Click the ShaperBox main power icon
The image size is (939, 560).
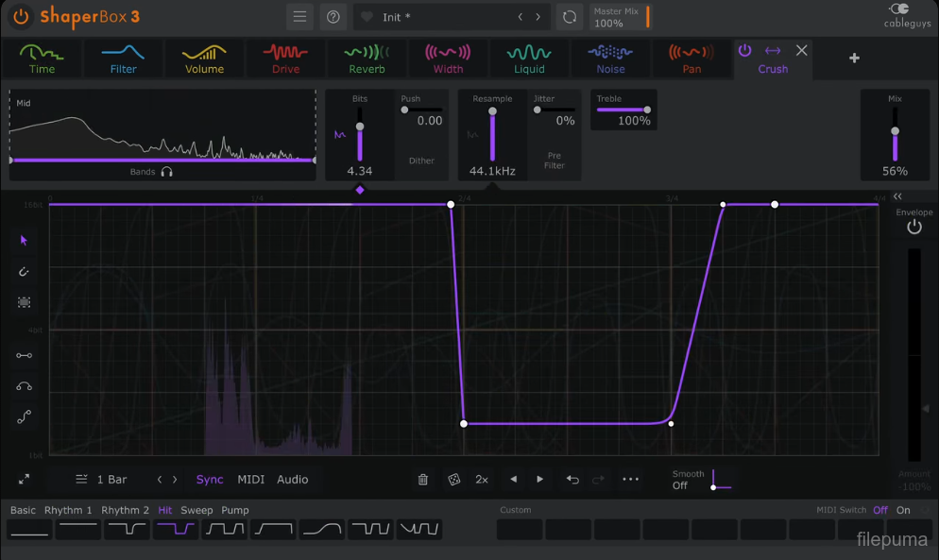click(x=21, y=17)
